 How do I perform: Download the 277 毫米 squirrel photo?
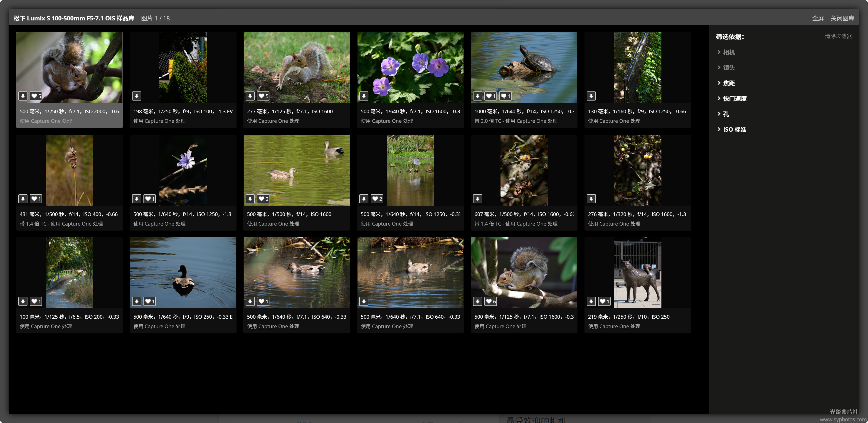pos(250,96)
